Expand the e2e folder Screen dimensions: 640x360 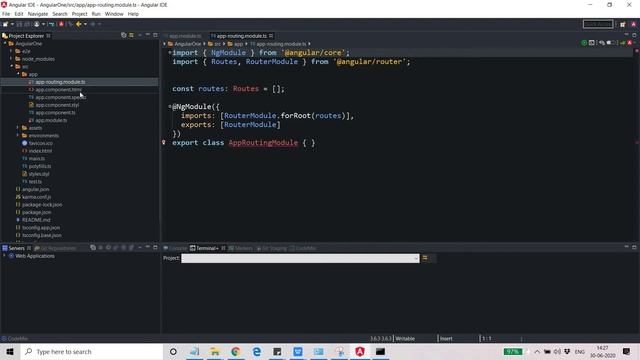pyautogui.click(x=11, y=51)
